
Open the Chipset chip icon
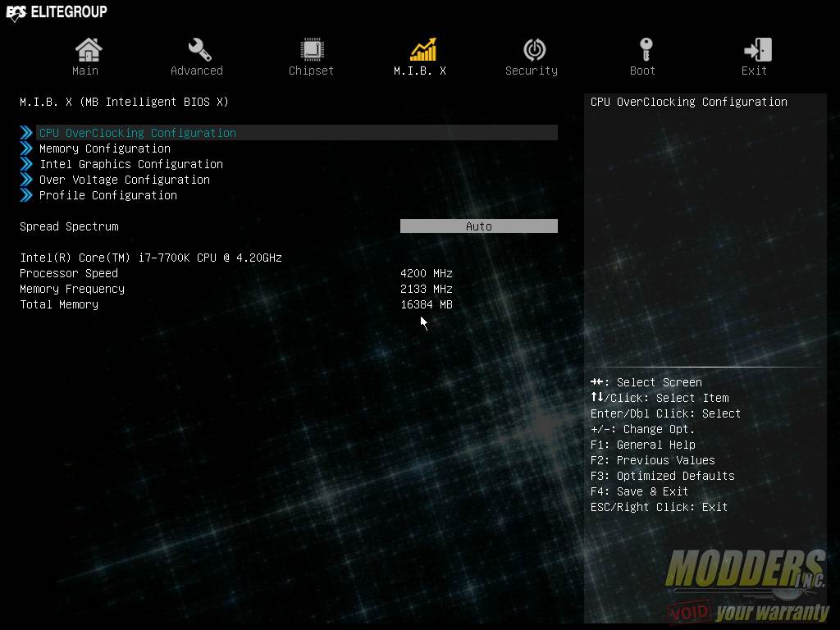(x=312, y=50)
